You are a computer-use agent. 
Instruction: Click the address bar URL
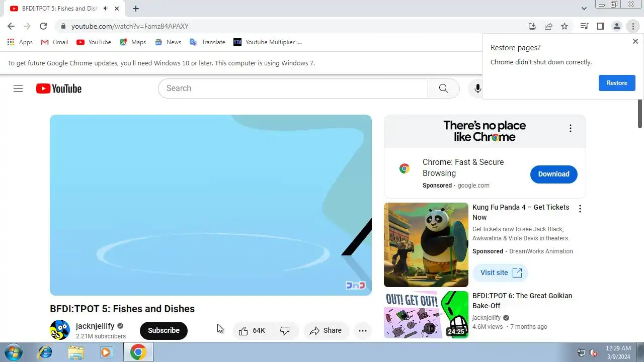click(130, 26)
